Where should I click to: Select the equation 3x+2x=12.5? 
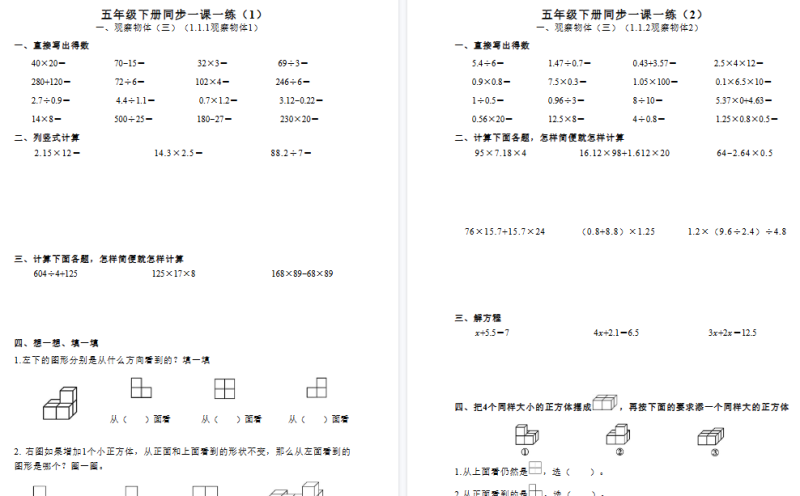[x=732, y=333]
